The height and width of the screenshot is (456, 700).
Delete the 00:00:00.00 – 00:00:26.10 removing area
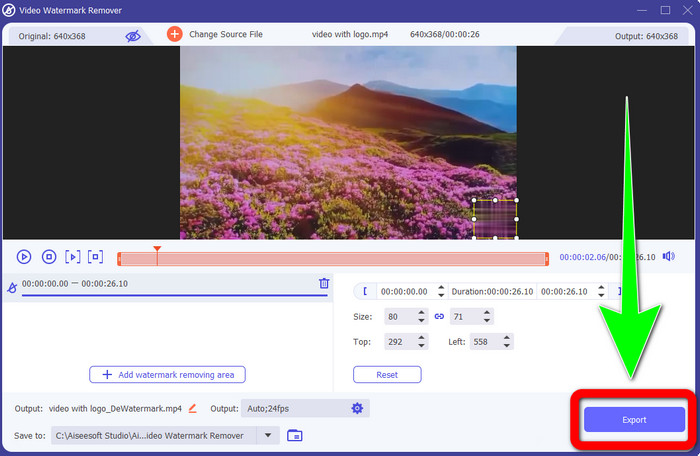click(324, 283)
